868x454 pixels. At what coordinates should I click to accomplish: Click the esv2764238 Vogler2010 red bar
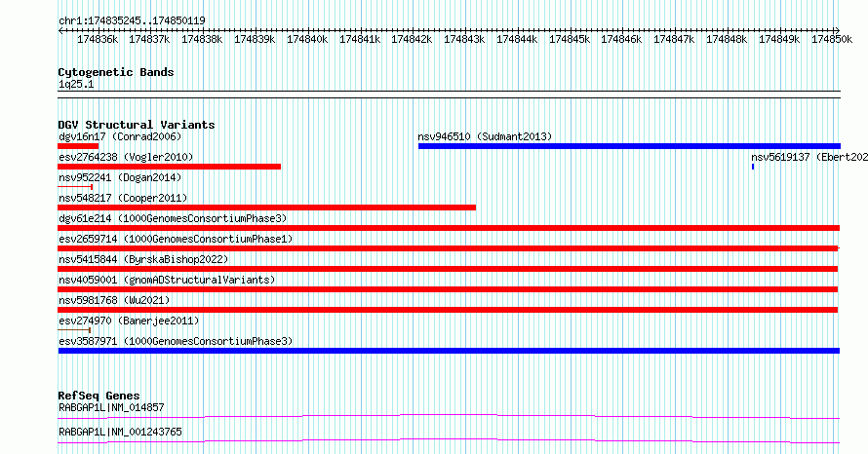170,167
